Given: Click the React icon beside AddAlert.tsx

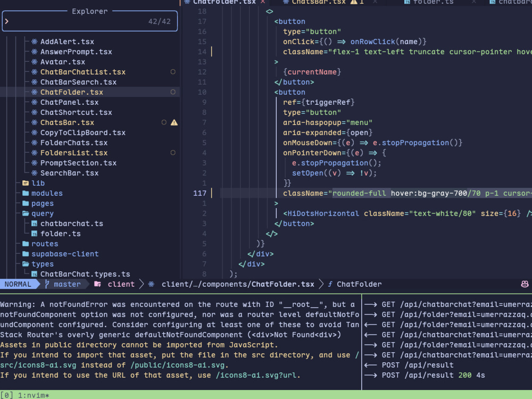Looking at the screenshot, I should [x=34, y=41].
